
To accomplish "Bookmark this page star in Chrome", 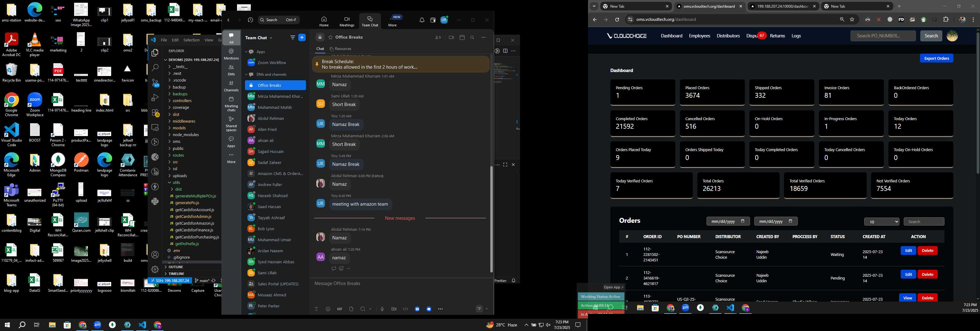I will click(852, 19).
